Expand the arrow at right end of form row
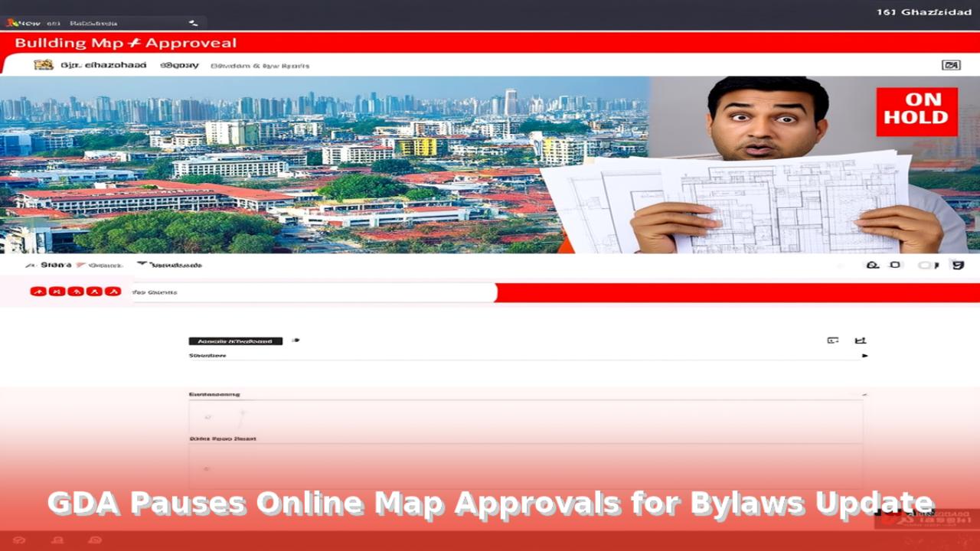Screen dimensions: 980x551 (x=865, y=356)
